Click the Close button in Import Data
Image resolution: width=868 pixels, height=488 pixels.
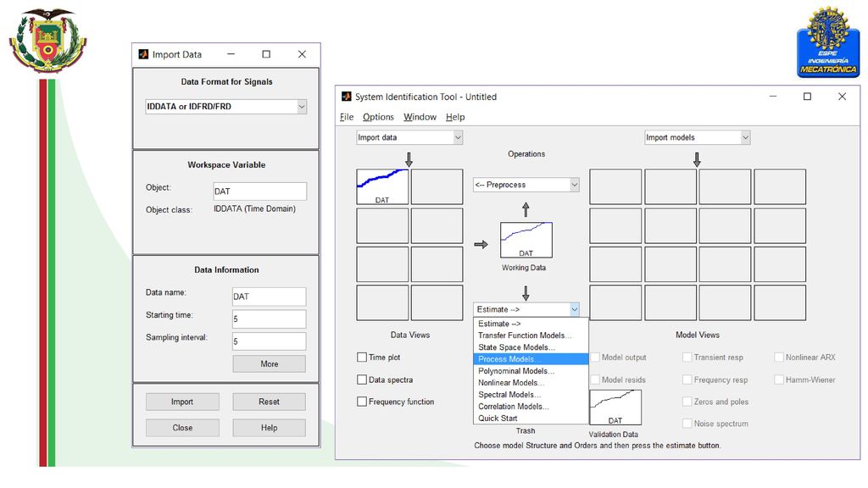(182, 428)
